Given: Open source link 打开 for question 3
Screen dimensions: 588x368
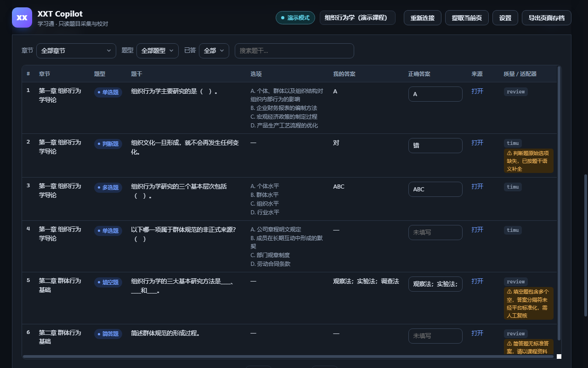Looking at the screenshot, I should [477, 186].
